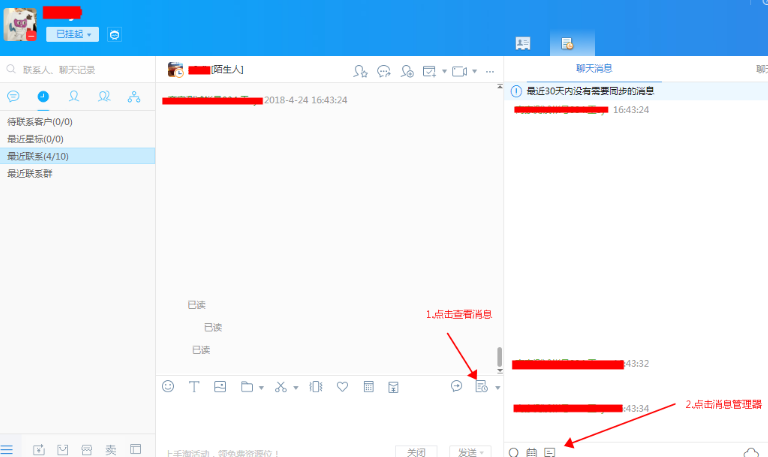768x457 pixels.
Task: Click the yen payment icon in toolbar
Action: pyautogui.click(x=393, y=387)
